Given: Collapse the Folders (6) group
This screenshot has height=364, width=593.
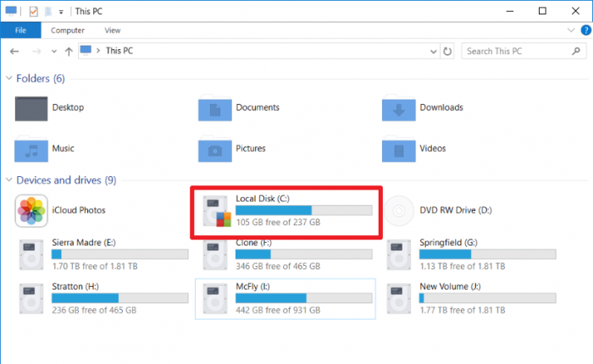Looking at the screenshot, I should (x=9, y=78).
